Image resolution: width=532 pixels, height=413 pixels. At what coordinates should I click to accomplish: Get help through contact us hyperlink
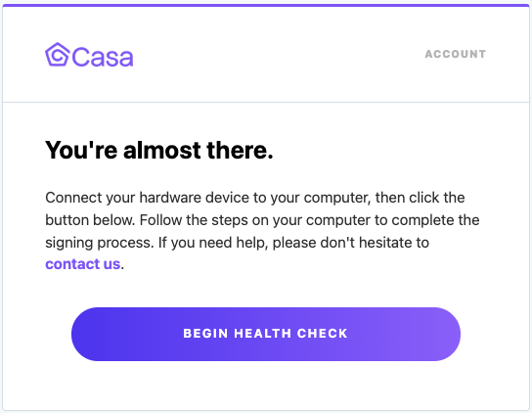point(83,264)
